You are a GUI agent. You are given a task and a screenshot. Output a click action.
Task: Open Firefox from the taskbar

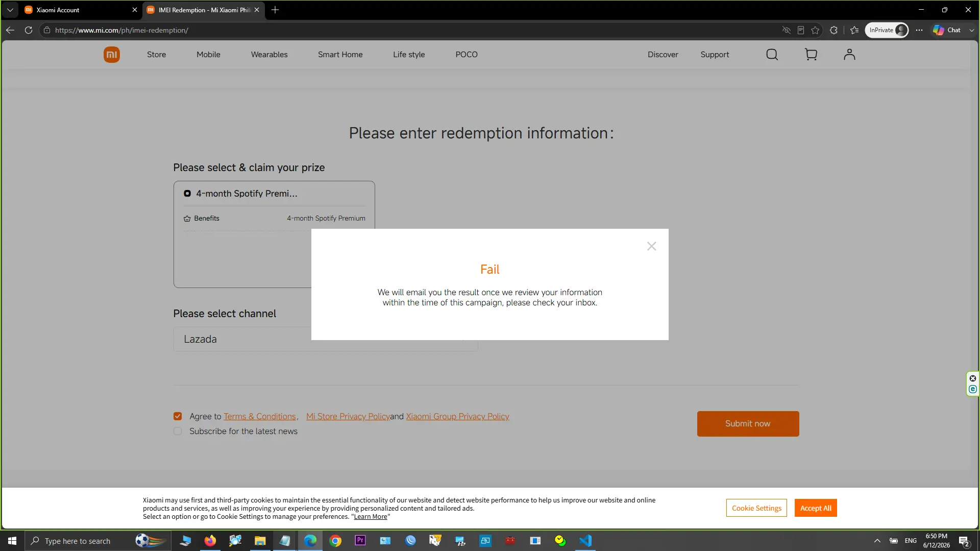click(210, 541)
